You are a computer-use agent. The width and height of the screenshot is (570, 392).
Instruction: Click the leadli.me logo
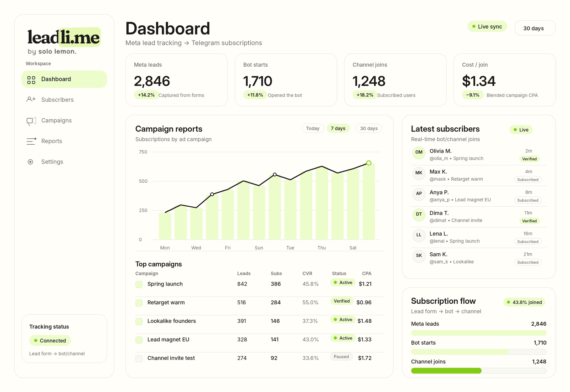64,37
